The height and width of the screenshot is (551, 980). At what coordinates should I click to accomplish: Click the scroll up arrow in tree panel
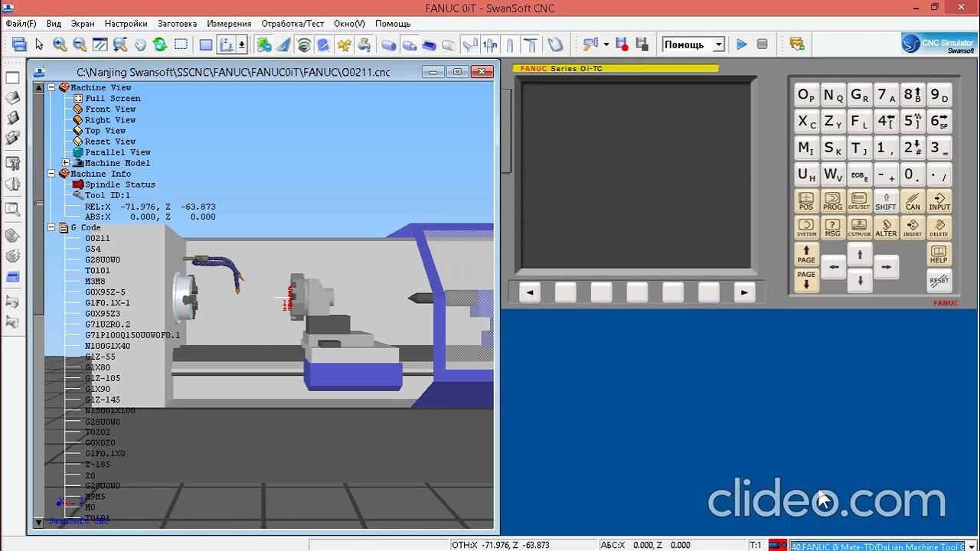[38, 88]
